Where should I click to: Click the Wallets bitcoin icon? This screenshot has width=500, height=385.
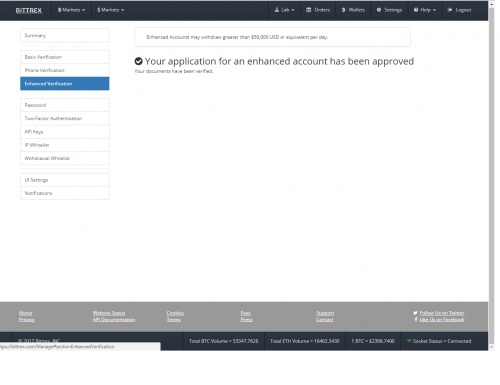tap(344, 10)
